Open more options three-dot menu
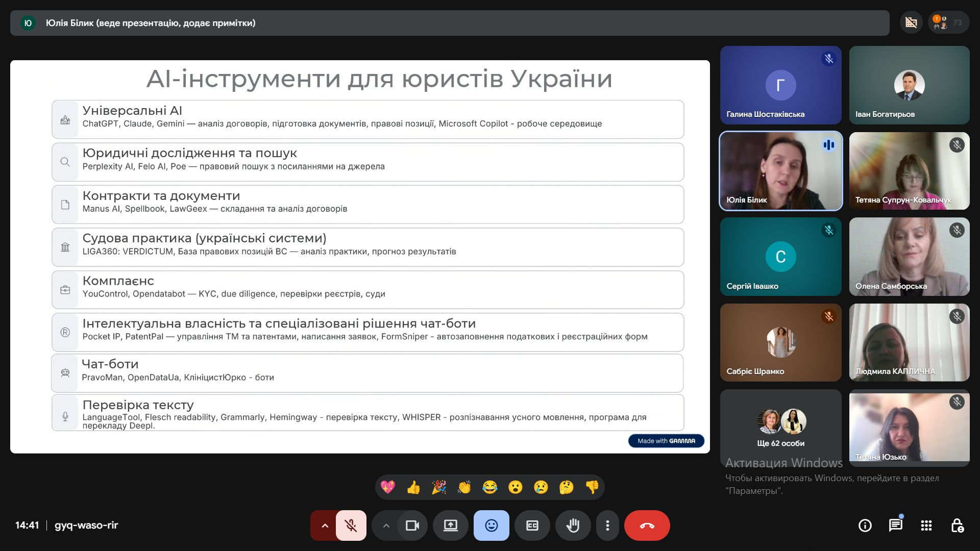This screenshot has height=551, width=980. tap(607, 525)
